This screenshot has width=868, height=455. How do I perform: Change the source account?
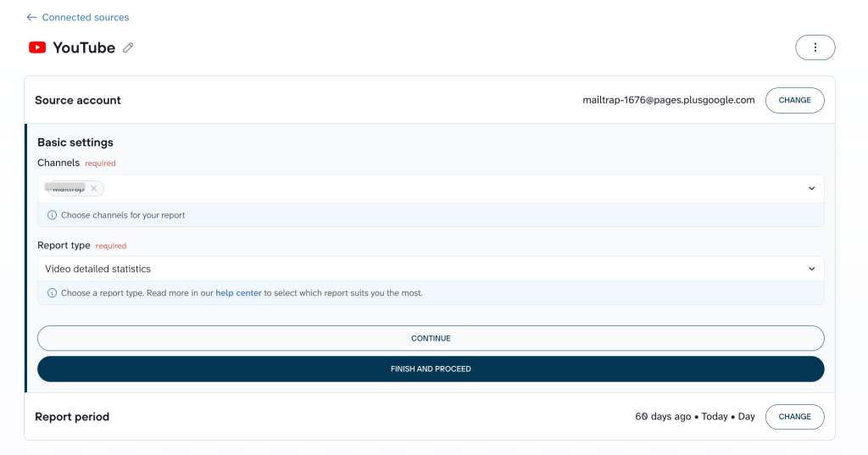[794, 100]
